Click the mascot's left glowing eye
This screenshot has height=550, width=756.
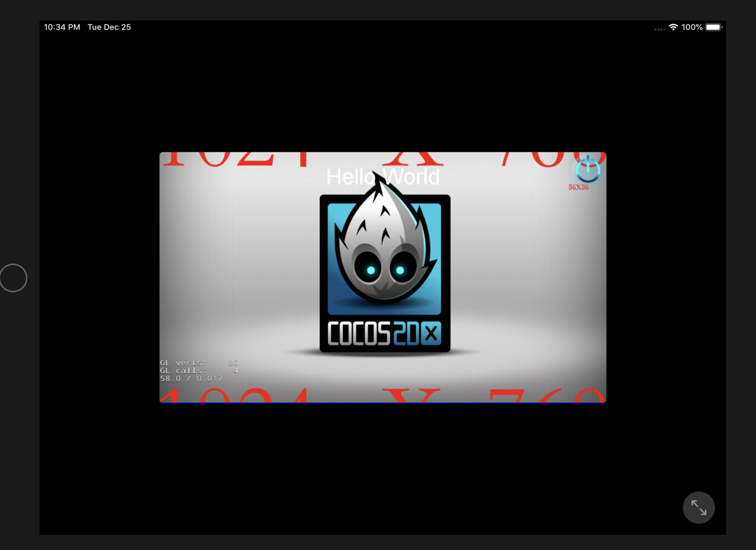coord(370,270)
